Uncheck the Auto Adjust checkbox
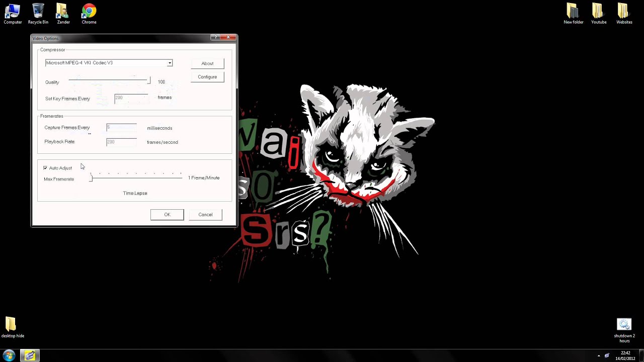The height and width of the screenshot is (362, 644). coord(45,168)
